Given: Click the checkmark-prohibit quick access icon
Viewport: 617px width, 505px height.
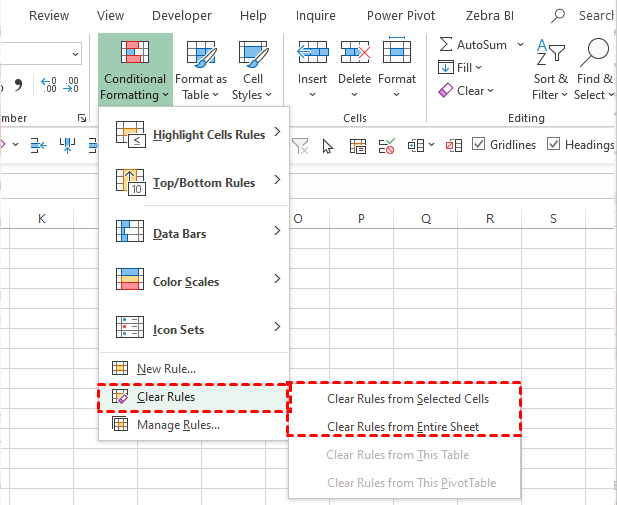Looking at the screenshot, I should click(386, 146).
